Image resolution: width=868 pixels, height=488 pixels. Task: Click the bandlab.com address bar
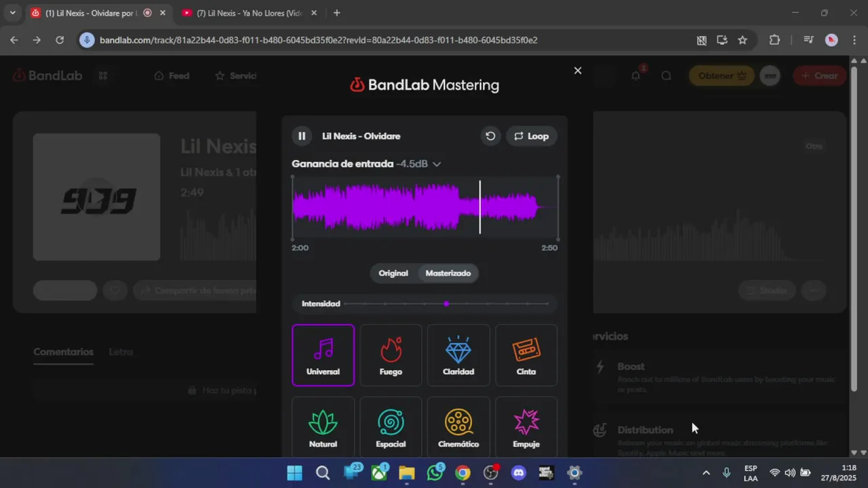coord(393,40)
